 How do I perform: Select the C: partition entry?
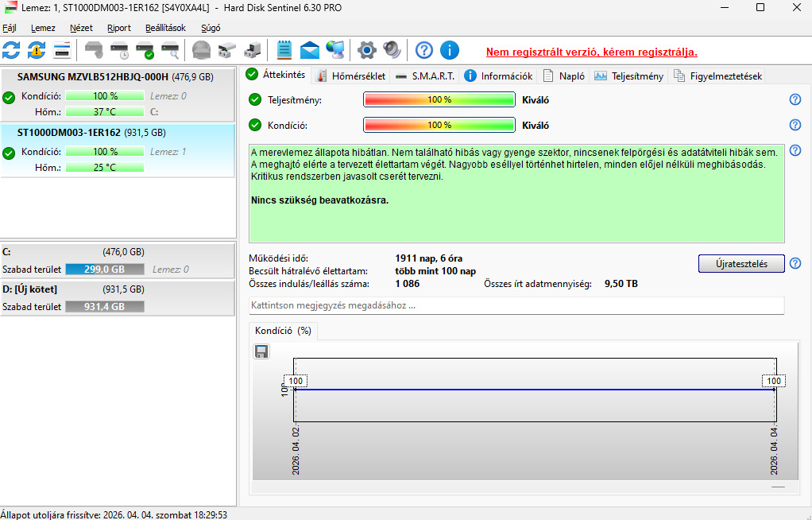click(x=118, y=260)
